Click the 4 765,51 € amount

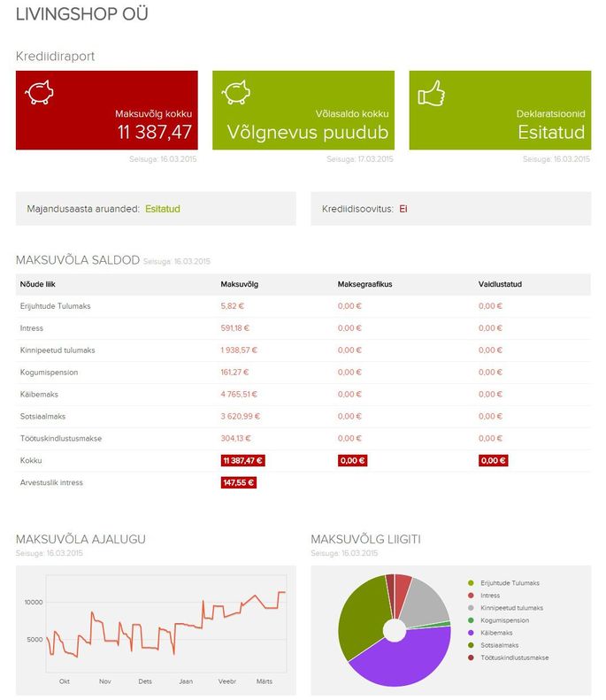tap(239, 395)
